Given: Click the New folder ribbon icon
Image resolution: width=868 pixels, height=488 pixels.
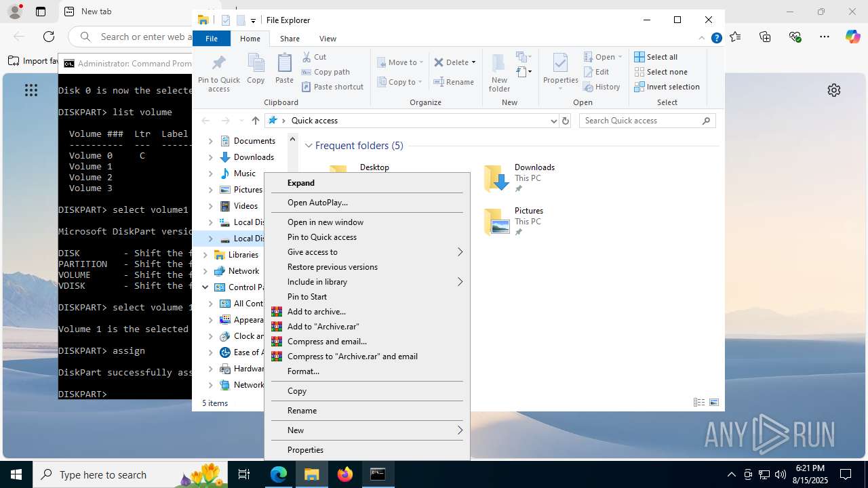Looking at the screenshot, I should tap(499, 73).
